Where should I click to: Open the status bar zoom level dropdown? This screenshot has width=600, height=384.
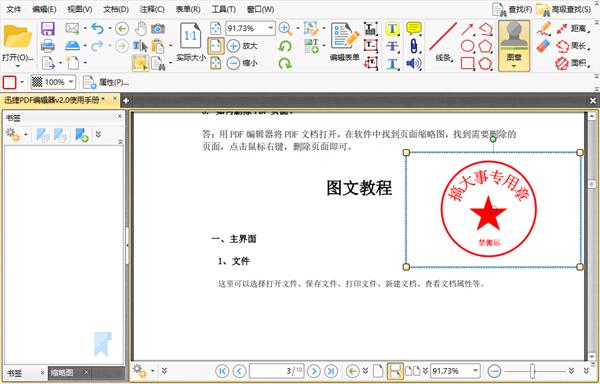[x=475, y=370]
